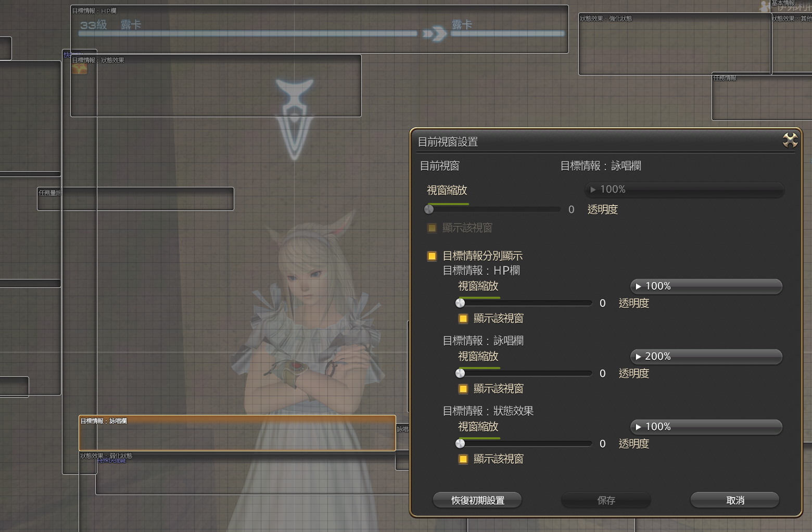Viewport: 812px width, 532px height.
Task: Click the 取消 button
Action: coord(734,500)
